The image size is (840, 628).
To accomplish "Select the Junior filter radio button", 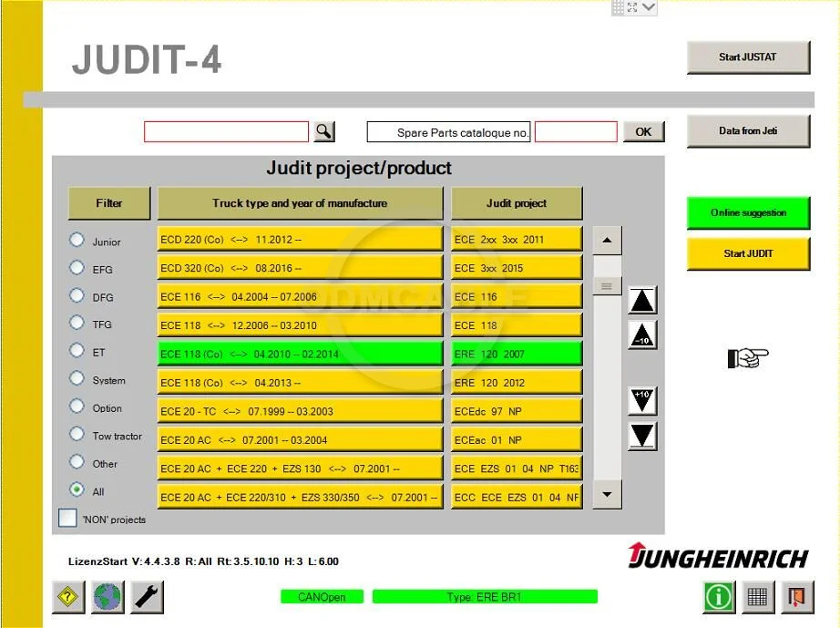I will tap(77, 240).
